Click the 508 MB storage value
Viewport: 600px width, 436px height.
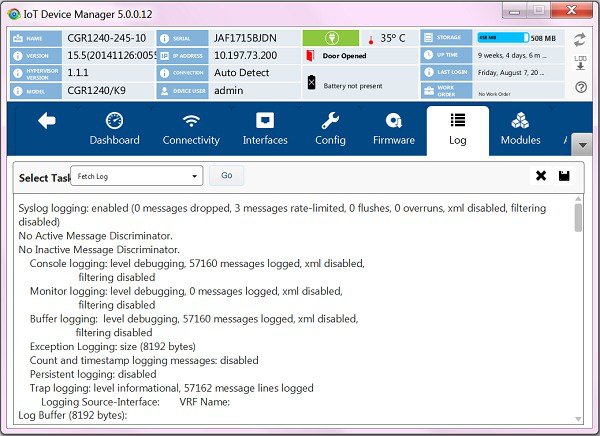543,38
